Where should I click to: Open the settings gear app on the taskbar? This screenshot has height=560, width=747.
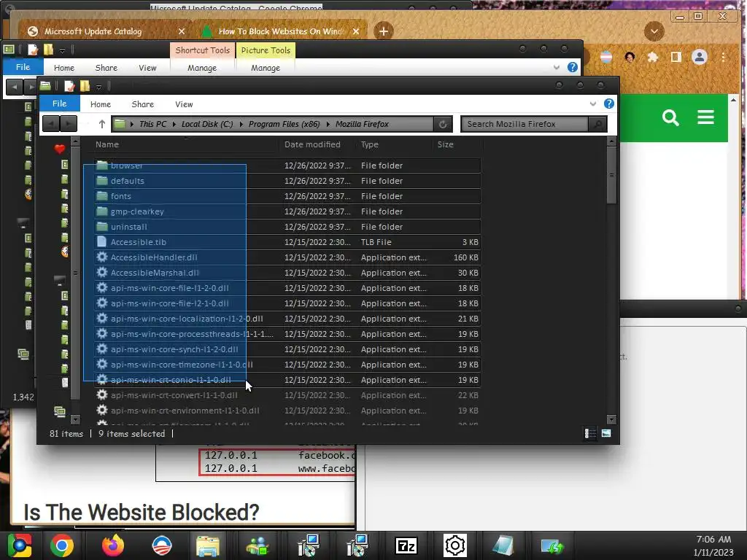click(455, 545)
